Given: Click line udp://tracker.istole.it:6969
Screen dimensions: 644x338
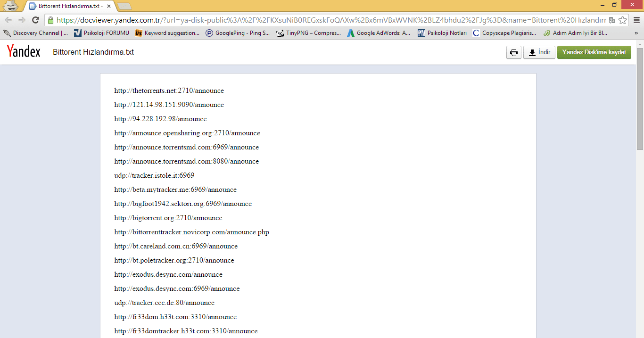Looking at the screenshot, I should (x=154, y=175).
